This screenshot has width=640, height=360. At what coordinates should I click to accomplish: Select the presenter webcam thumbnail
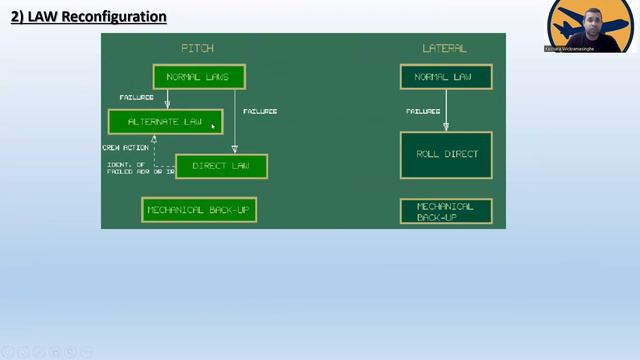(x=591, y=26)
